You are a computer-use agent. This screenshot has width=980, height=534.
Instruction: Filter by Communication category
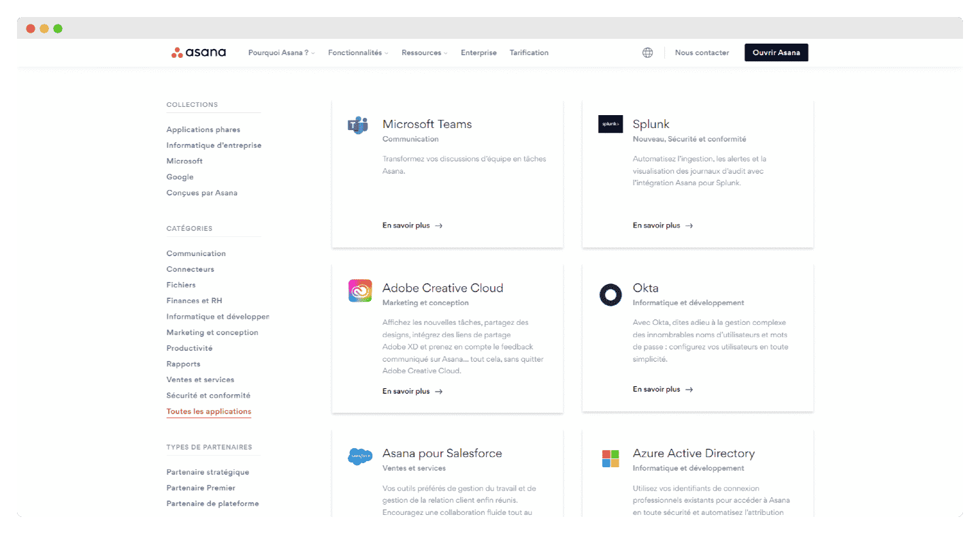(196, 253)
